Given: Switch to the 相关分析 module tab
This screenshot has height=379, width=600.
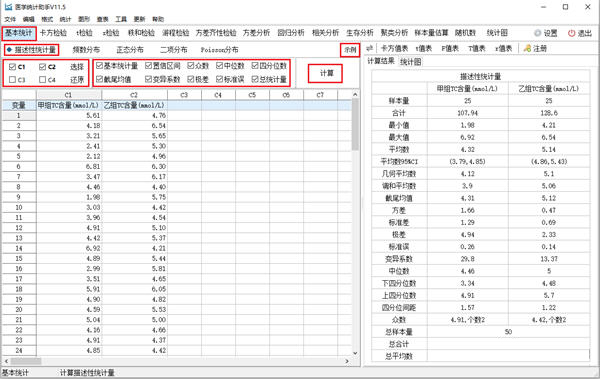Looking at the screenshot, I should (x=325, y=33).
